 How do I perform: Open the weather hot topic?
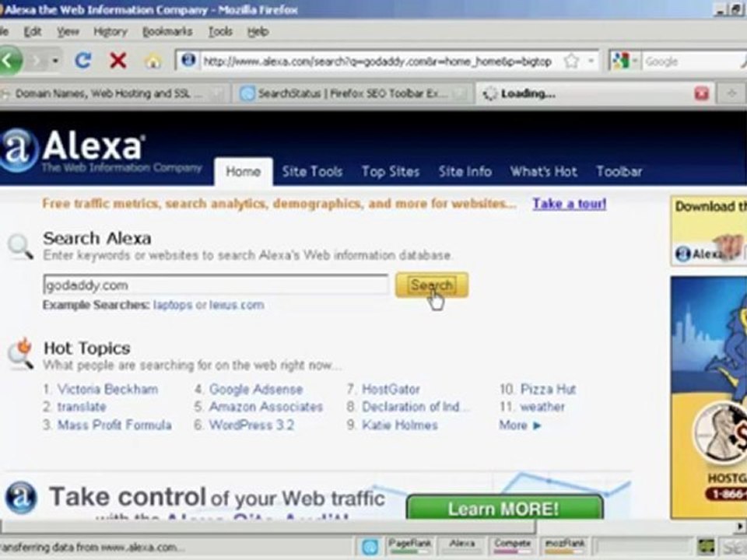pyautogui.click(x=542, y=407)
